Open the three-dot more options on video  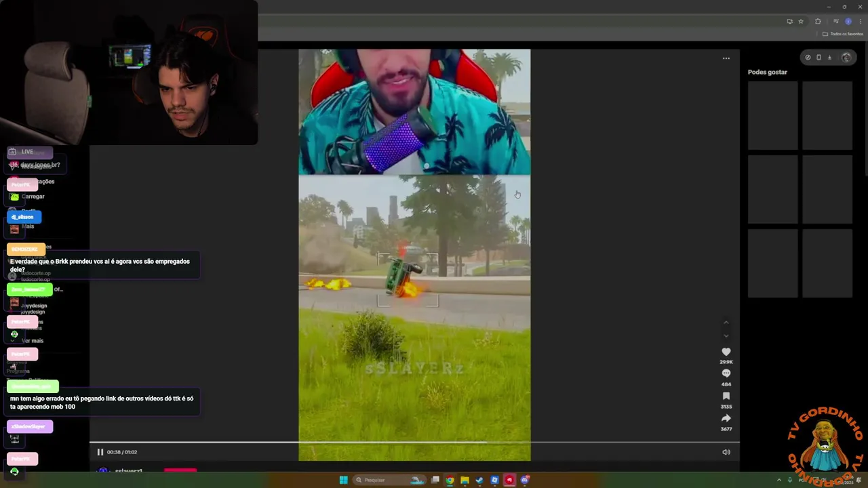[726, 58]
